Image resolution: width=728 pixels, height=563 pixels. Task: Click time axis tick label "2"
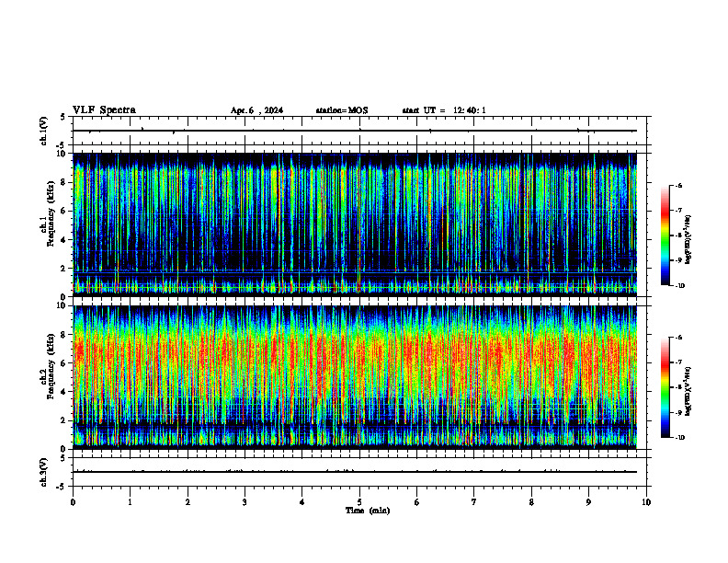click(188, 502)
